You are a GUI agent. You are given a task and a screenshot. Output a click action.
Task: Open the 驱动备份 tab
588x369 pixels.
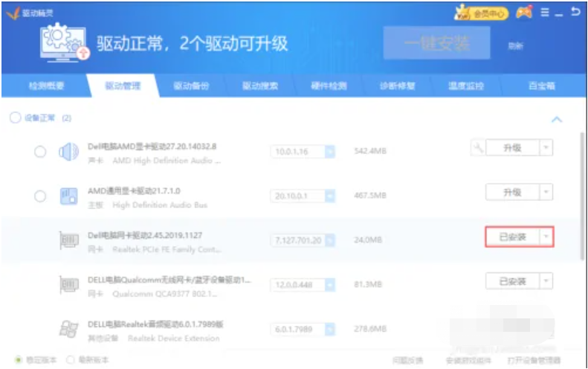click(x=191, y=86)
